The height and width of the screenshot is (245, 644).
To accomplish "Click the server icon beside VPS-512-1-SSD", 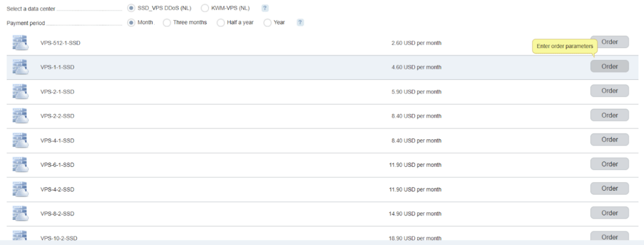I will tap(19, 43).
